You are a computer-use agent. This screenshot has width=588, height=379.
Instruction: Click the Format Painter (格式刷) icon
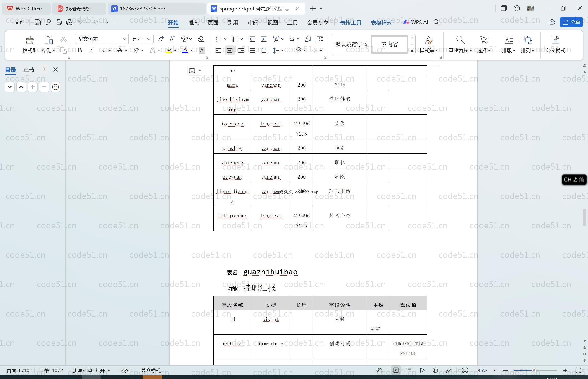[30, 40]
